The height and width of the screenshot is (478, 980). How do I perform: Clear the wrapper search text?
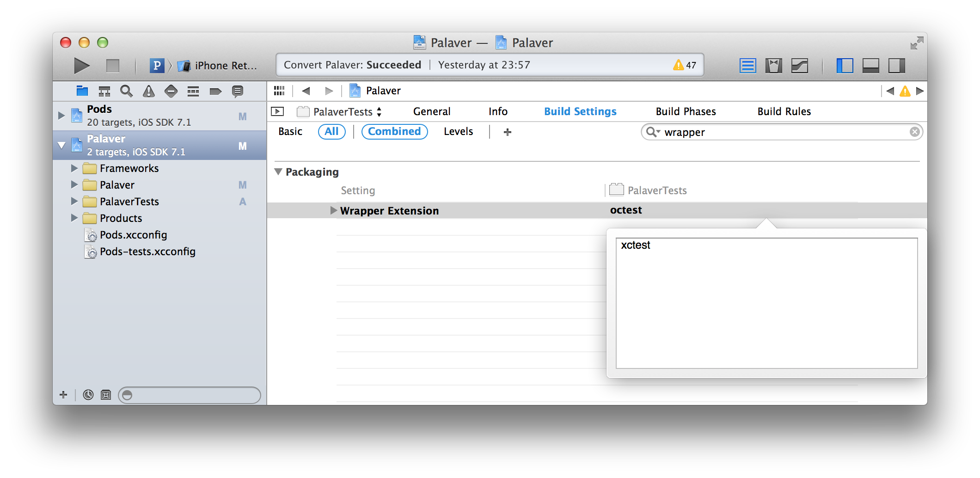pyautogui.click(x=914, y=132)
